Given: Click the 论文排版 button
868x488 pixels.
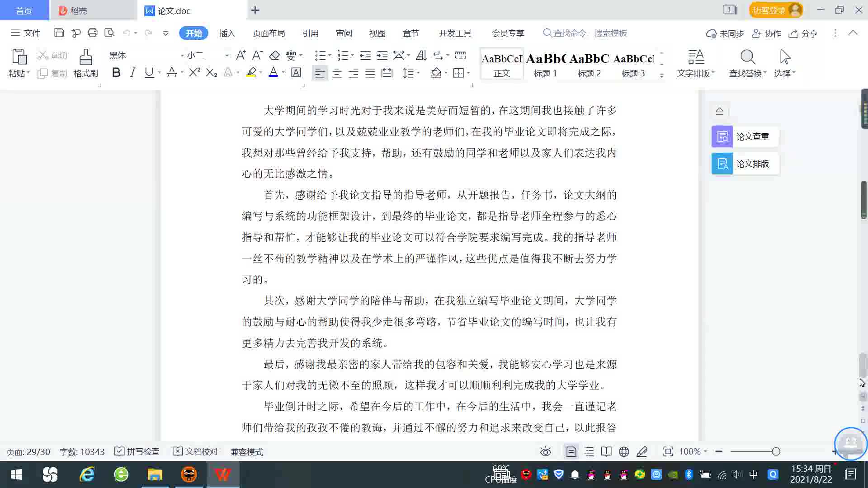Looking at the screenshot, I should 745,164.
